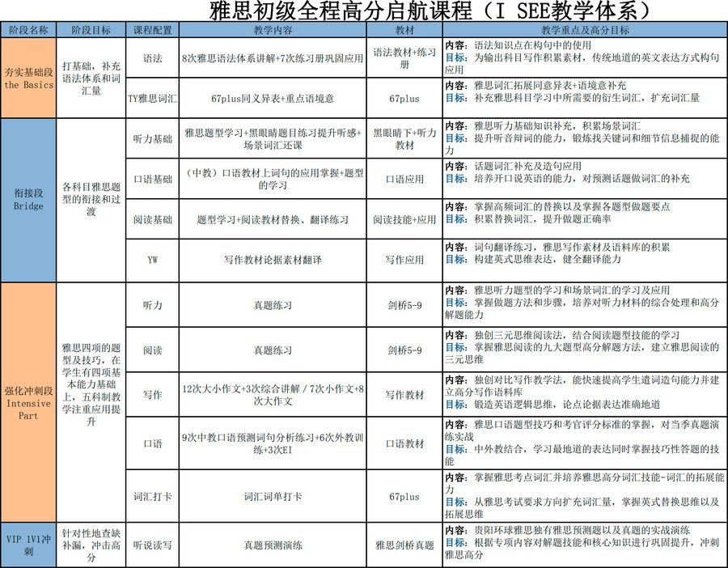Viewport: 728px width, 568px height.
Task: Select '真题练习' in the 阅读 row
Action: click(273, 350)
